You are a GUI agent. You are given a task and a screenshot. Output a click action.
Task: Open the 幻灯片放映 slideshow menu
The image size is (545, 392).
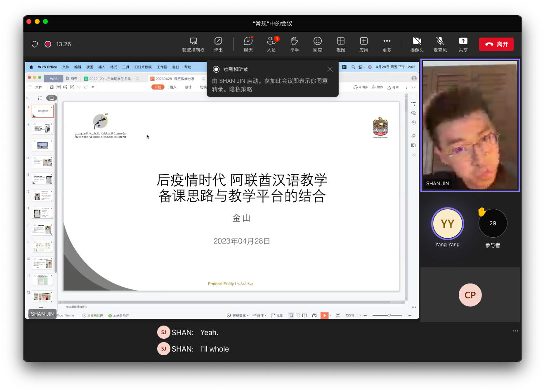coord(143,67)
